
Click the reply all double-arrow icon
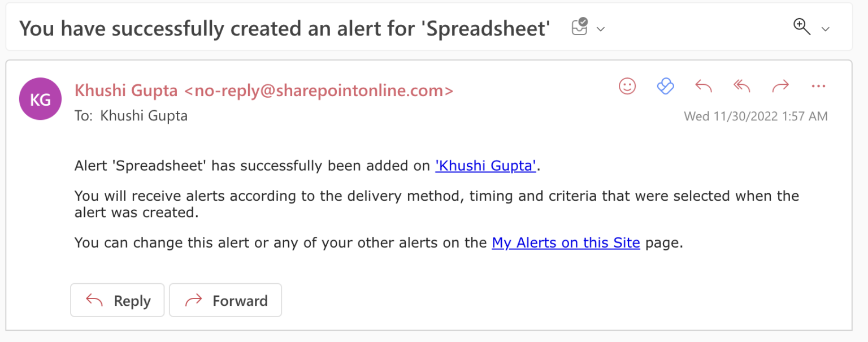point(741,86)
